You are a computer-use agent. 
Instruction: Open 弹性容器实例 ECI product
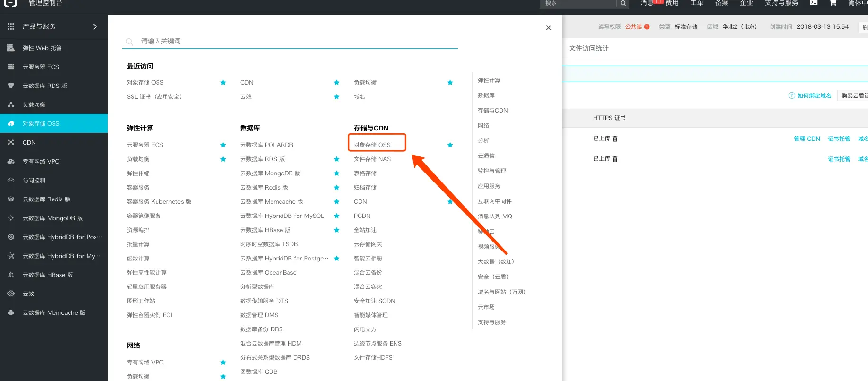pos(149,315)
